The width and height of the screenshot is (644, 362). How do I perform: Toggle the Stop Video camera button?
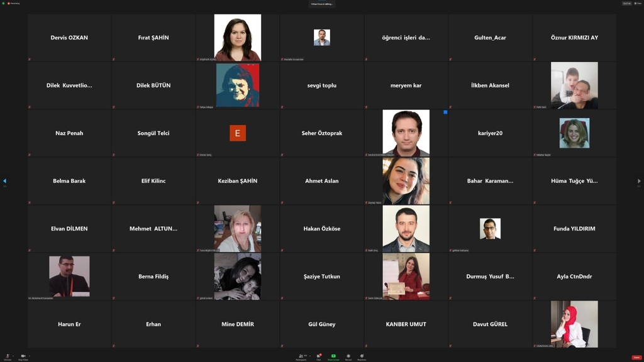(23, 356)
